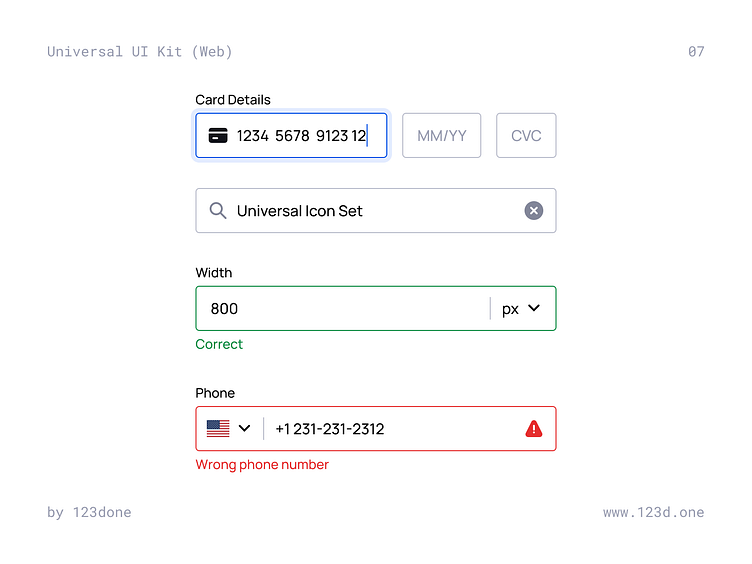Image resolution: width=752 pixels, height=564 pixels.
Task: Expand the country selector chevron
Action: [244, 429]
